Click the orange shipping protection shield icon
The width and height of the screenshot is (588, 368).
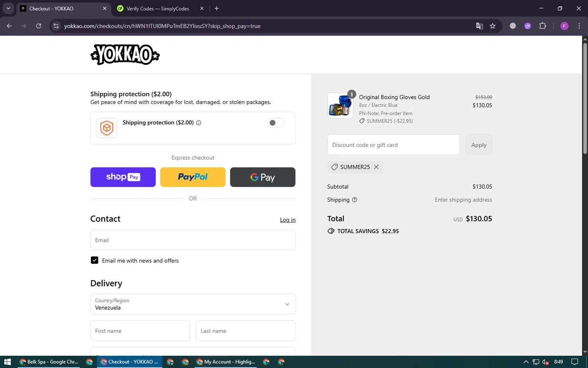107,128
